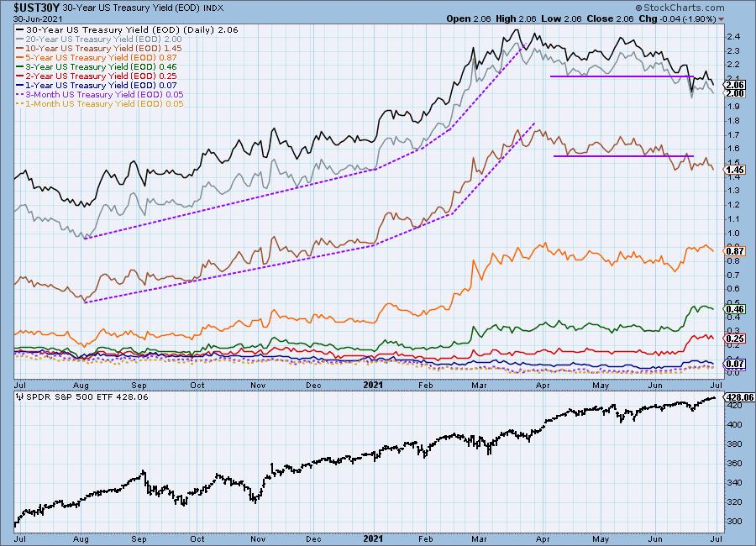Select the 1-Month US Treasury Yield legend entry

[100, 103]
